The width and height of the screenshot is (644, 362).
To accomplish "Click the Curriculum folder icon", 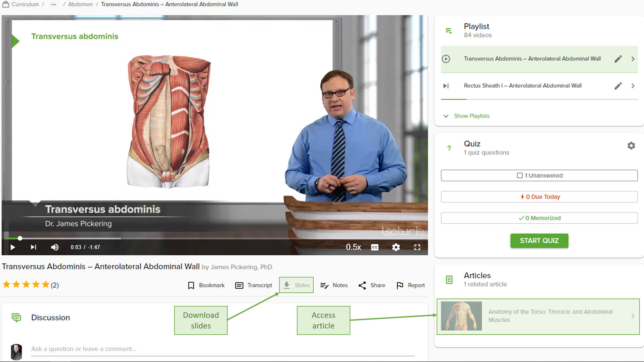I will click(x=5, y=4).
